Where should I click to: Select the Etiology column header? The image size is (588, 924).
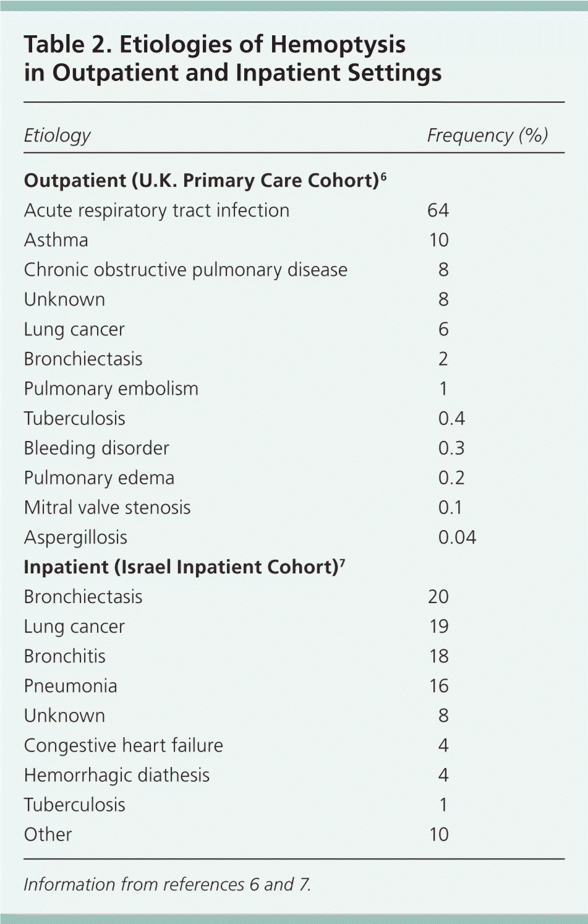[57, 135]
